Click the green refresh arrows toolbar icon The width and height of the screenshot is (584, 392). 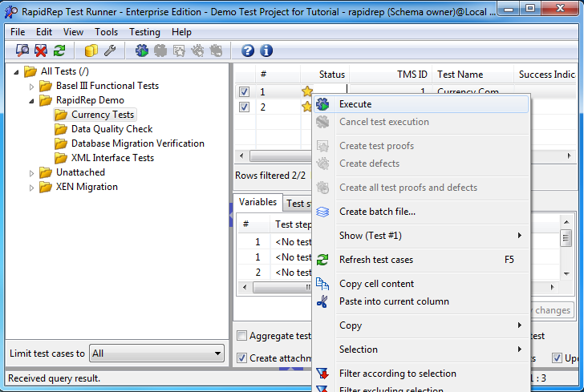coord(59,51)
